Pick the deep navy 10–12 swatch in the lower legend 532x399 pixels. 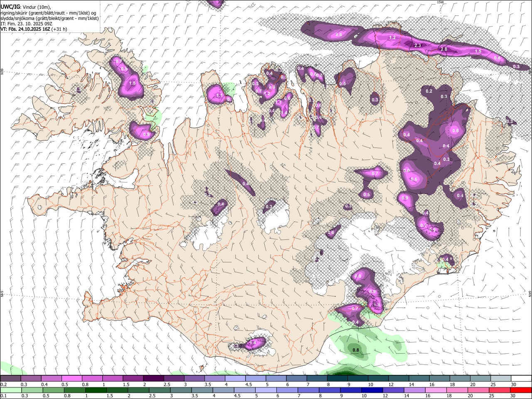372,390
